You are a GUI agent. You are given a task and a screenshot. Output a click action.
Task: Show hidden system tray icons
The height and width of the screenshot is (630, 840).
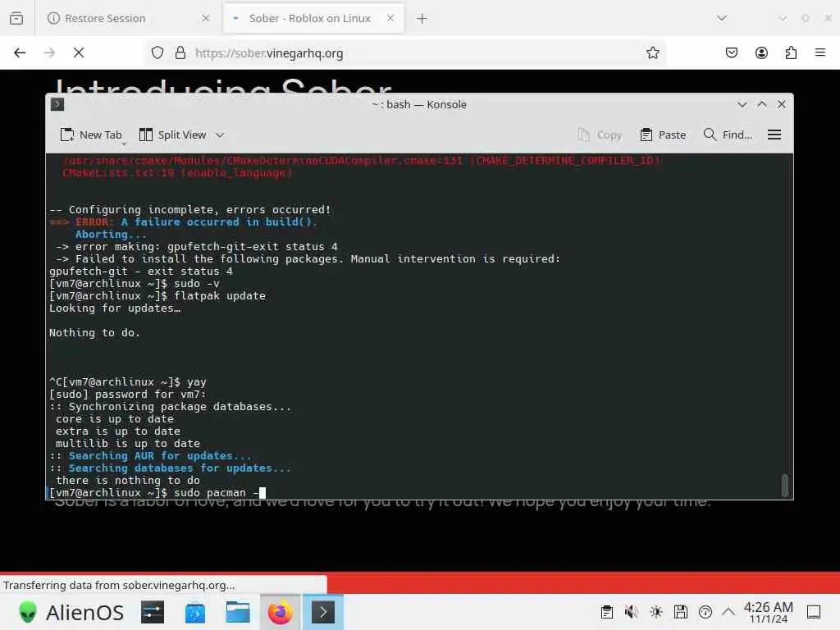(728, 612)
